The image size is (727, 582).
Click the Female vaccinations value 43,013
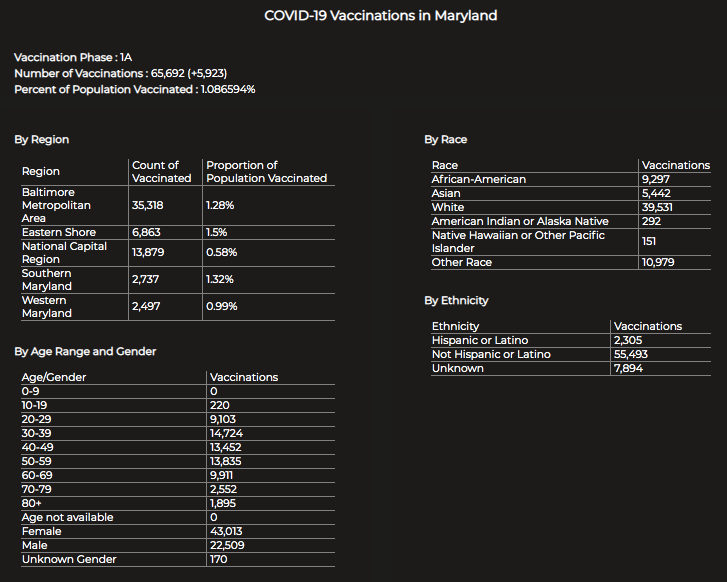[228, 531]
